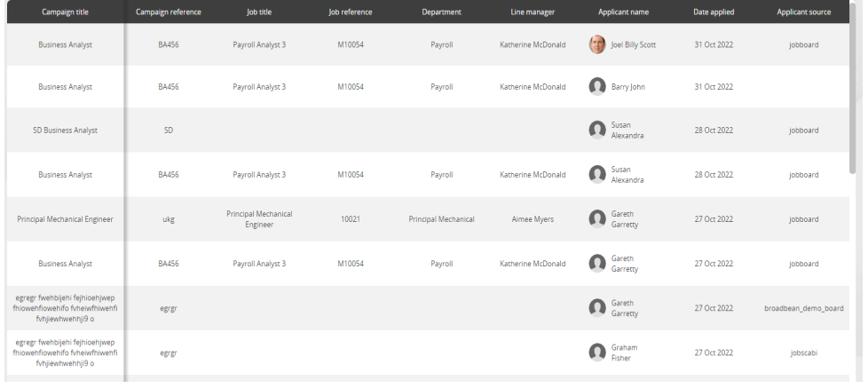Click egregr campaign title in broadbean_demo_board row
Screen dimensions: 868x388
(65, 308)
